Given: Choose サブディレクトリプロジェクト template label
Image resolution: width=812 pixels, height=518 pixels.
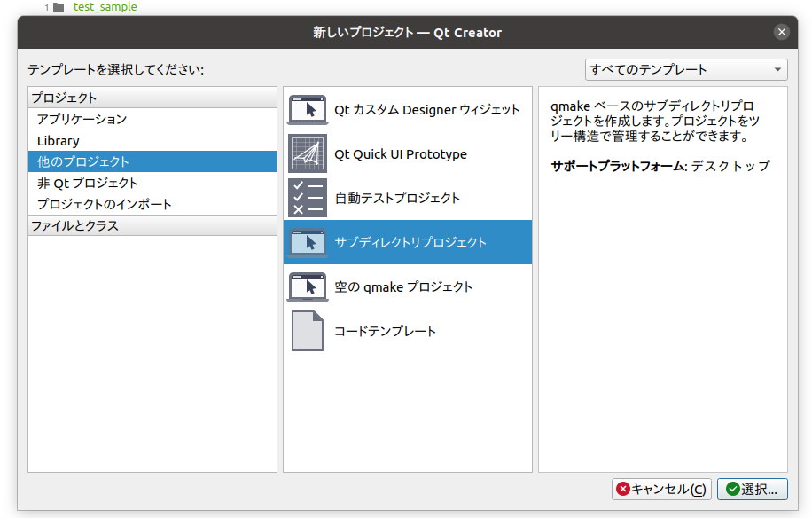Looking at the screenshot, I should tap(410, 242).
